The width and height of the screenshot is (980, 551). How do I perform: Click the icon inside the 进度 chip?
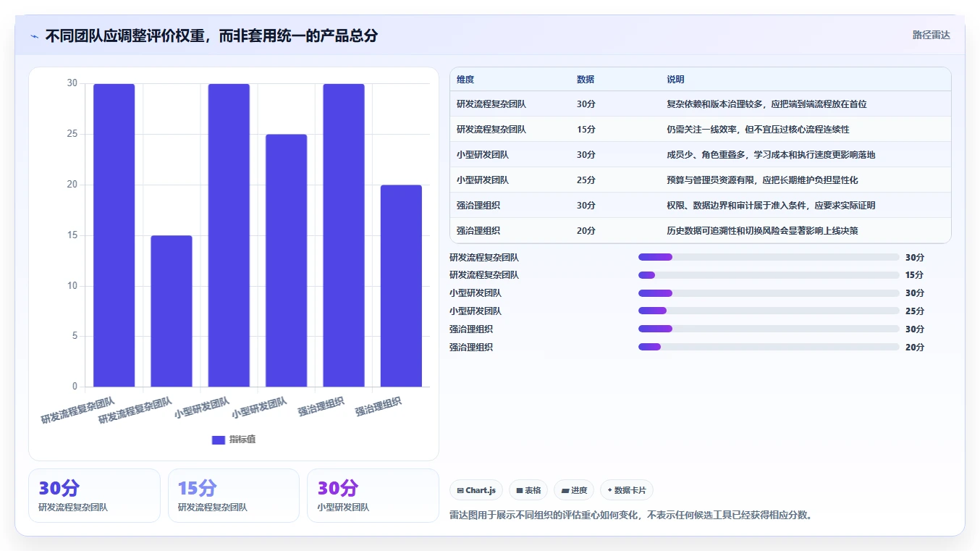click(x=565, y=490)
